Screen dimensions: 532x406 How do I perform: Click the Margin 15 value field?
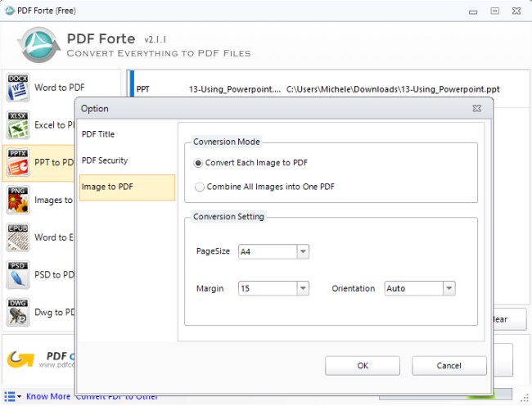tap(268, 289)
